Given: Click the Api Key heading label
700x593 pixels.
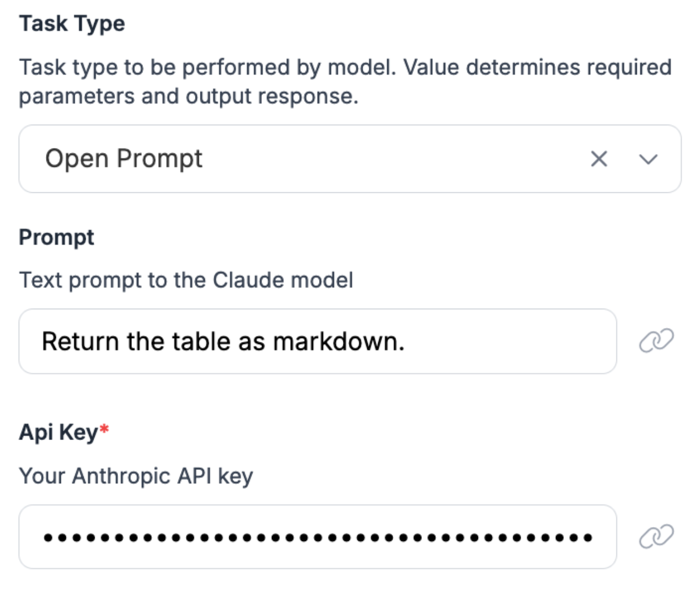Looking at the screenshot, I should pos(58,432).
